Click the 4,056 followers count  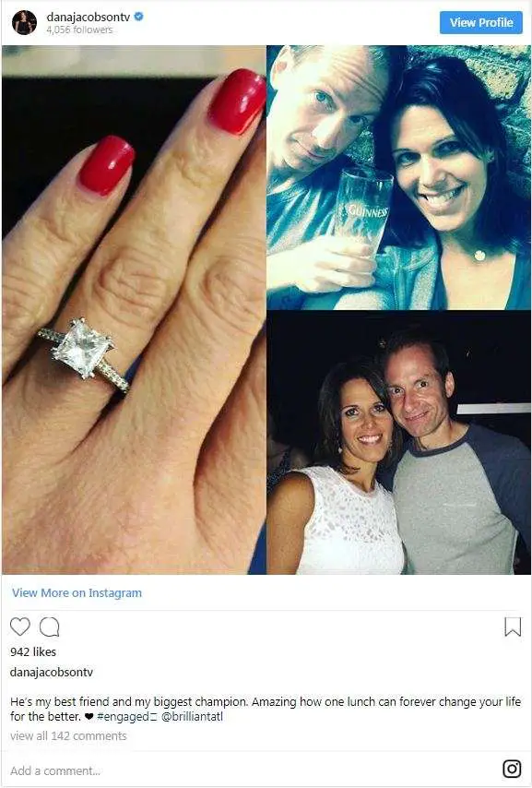click(x=79, y=30)
